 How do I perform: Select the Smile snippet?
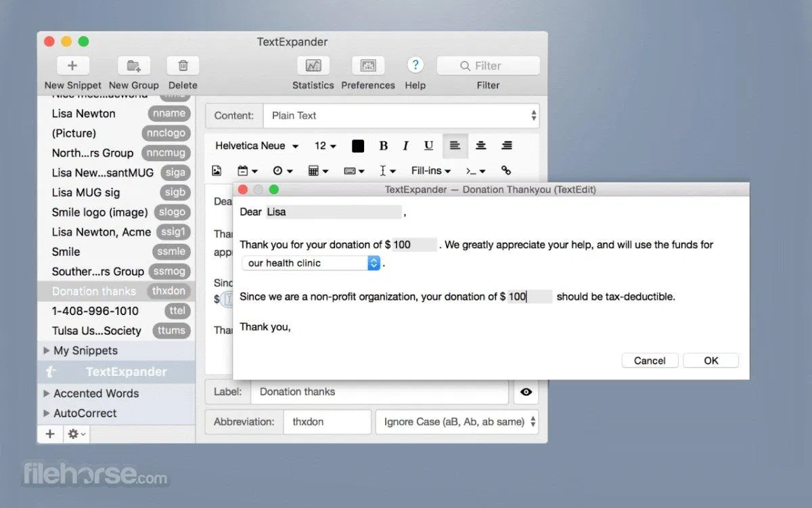coord(116,251)
